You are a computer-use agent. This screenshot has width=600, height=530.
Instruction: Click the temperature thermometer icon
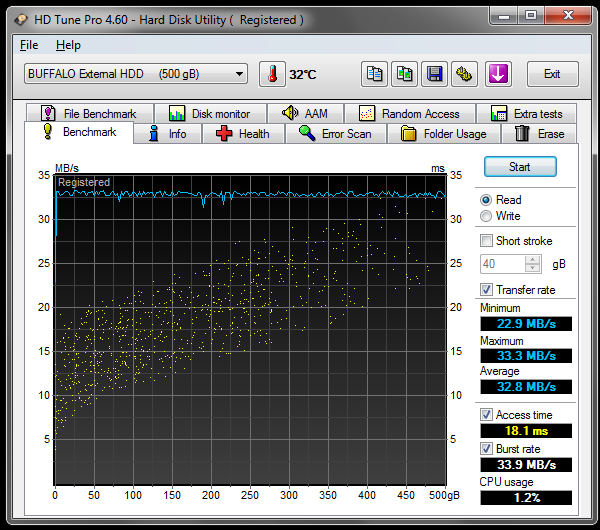271,74
